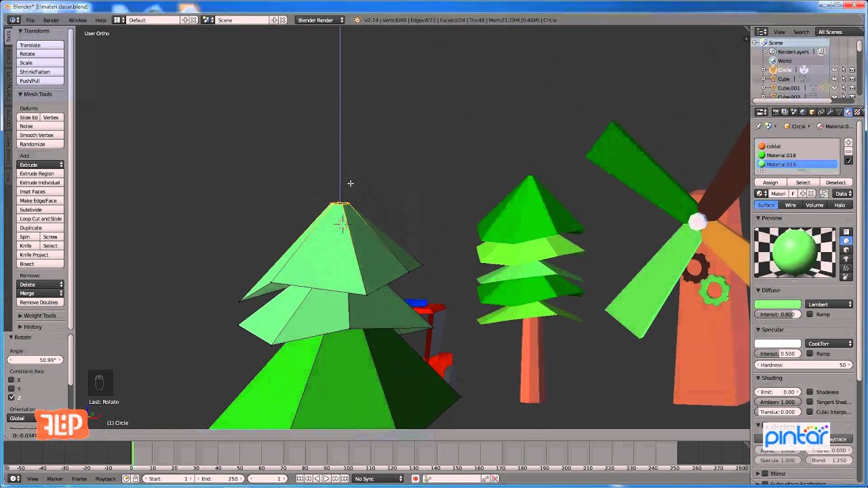Remove the material slot minus icon
Viewport: 868px width, 488px height.
tap(848, 152)
